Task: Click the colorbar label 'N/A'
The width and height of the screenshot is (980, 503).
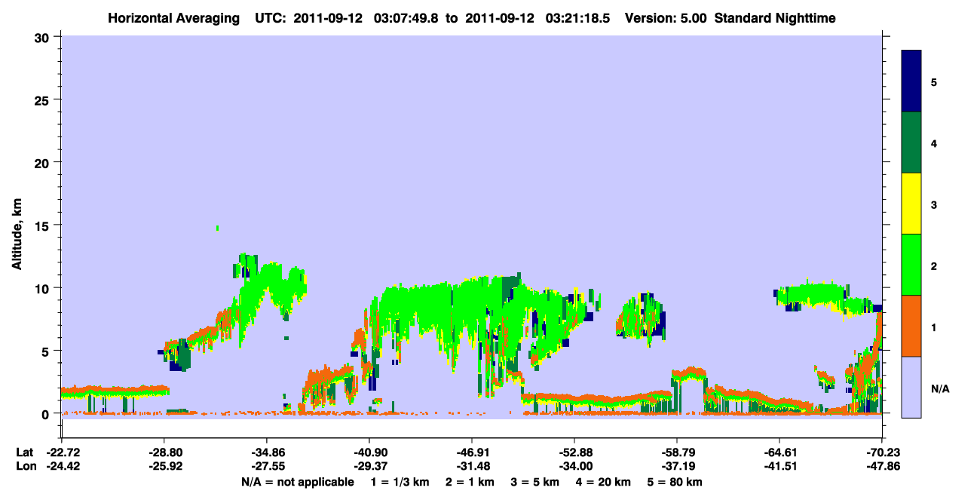Action: click(939, 388)
